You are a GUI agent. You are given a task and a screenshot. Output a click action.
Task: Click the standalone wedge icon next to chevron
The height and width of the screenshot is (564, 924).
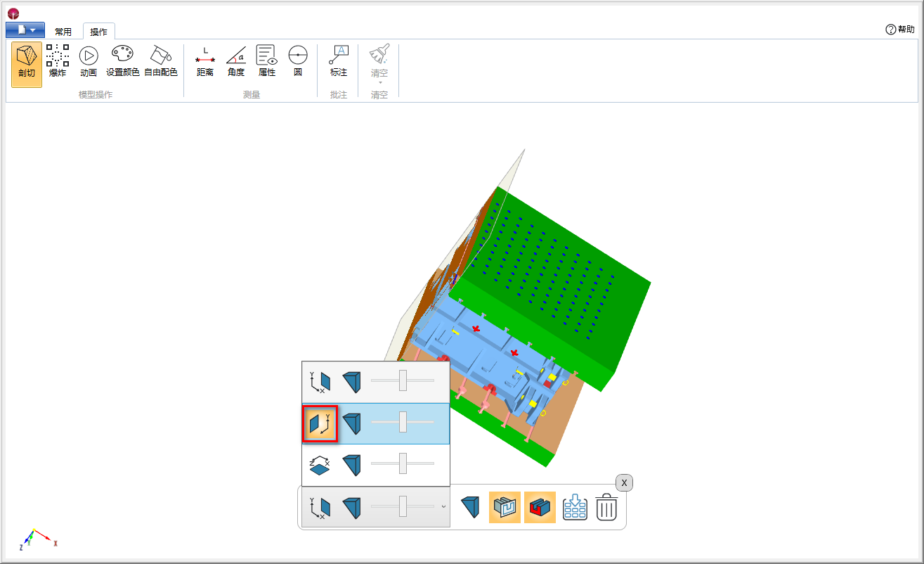point(470,507)
